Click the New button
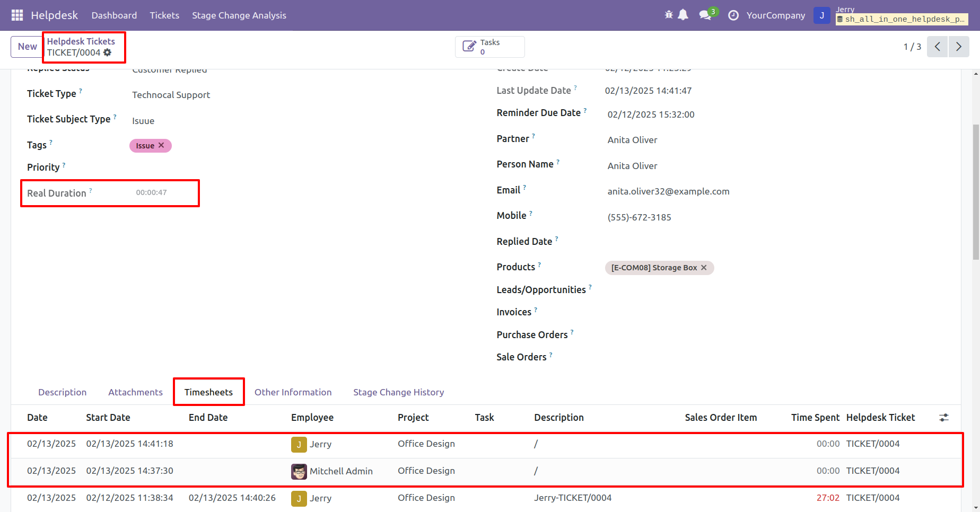Viewport: 980px width, 512px height. point(27,47)
